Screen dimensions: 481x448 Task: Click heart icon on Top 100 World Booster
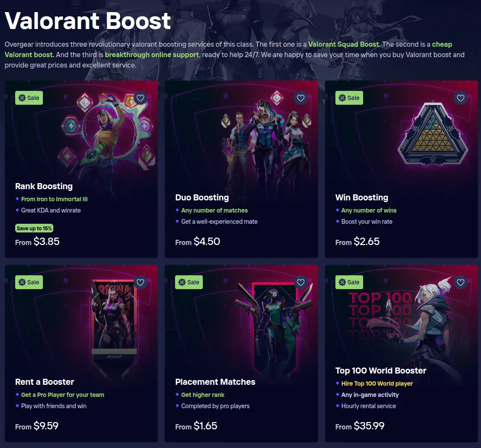461,282
